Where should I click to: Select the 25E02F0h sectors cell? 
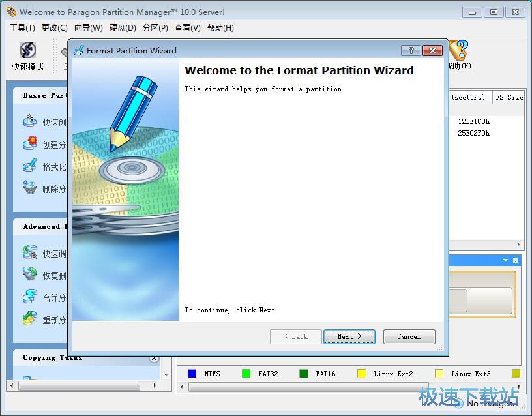pyautogui.click(x=473, y=133)
